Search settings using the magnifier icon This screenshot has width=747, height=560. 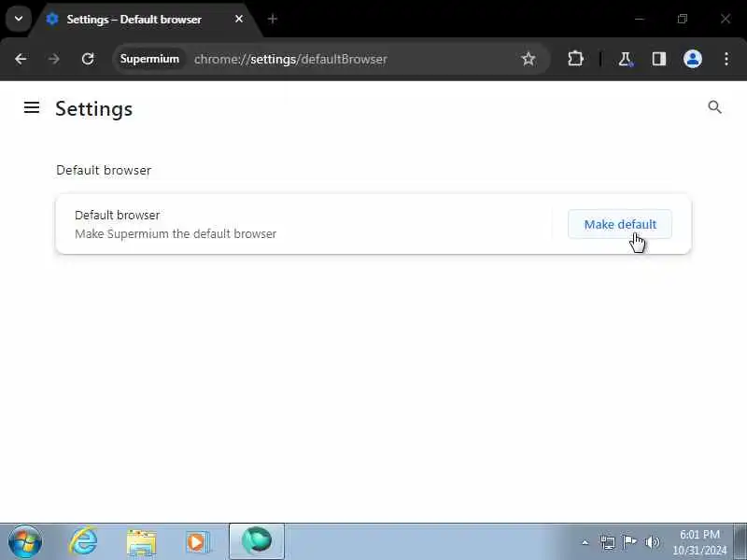pos(714,107)
